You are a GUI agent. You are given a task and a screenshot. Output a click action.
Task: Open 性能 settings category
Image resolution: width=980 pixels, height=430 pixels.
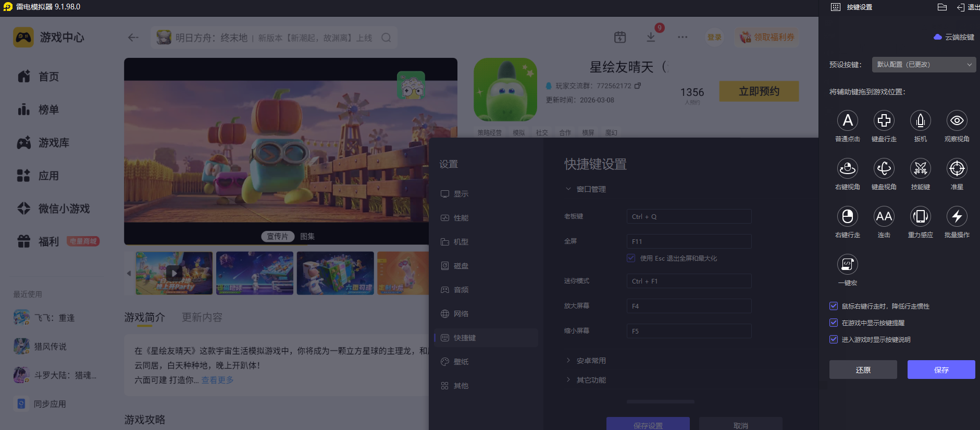click(486, 218)
